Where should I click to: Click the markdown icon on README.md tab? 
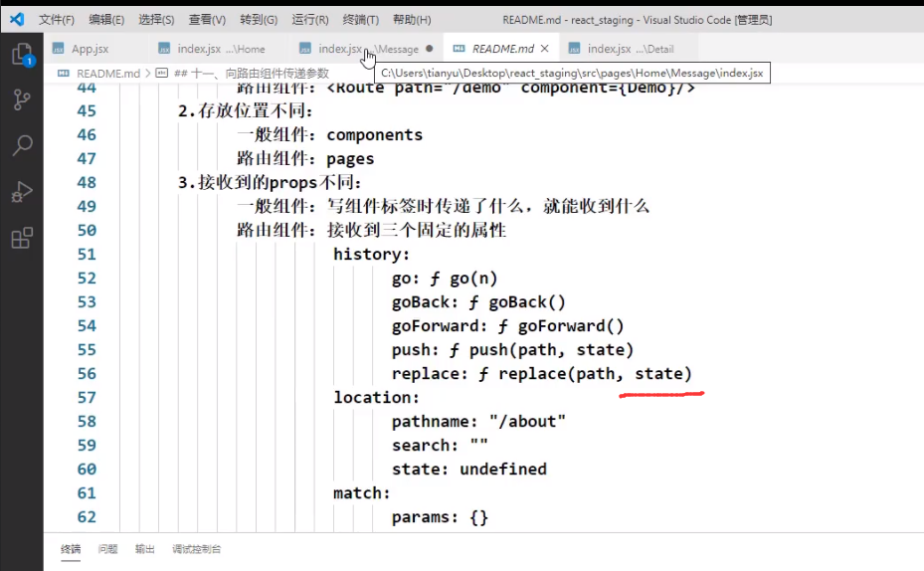pos(460,49)
